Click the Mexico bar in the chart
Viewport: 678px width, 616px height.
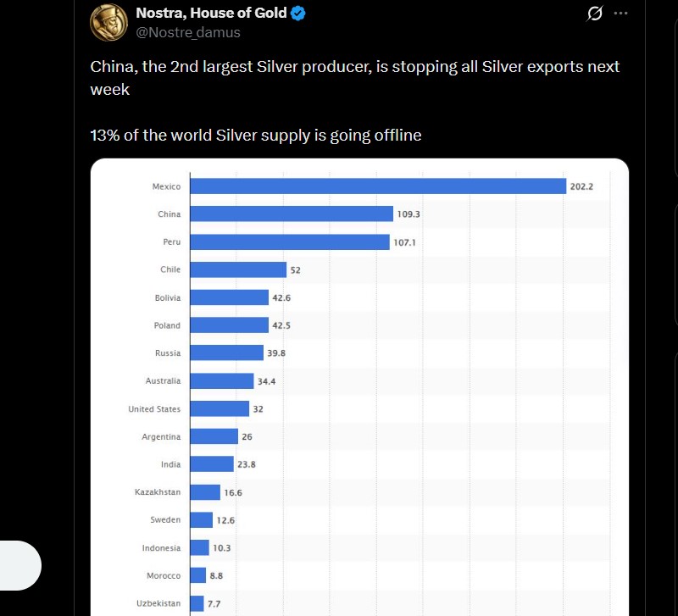point(378,186)
